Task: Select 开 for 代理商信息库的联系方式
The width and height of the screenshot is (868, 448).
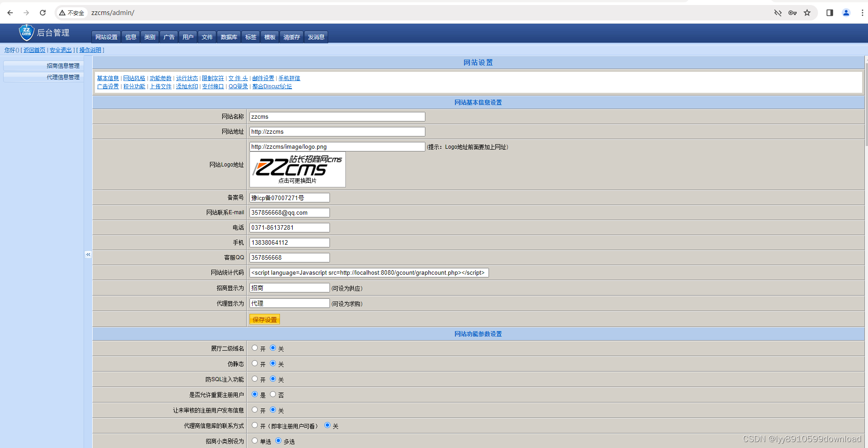Action: tap(255, 425)
